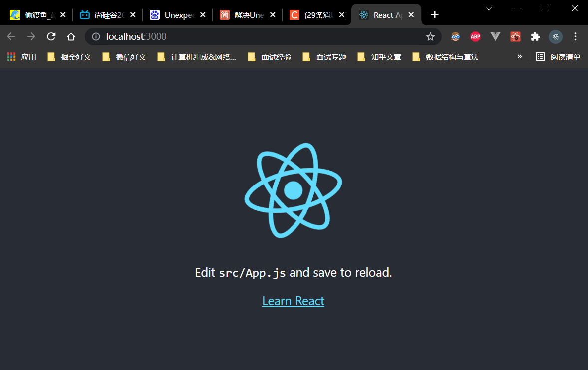Viewport: 588px width, 370px height.
Task: Open the 面试专题 bookmark folder
Action: click(324, 57)
